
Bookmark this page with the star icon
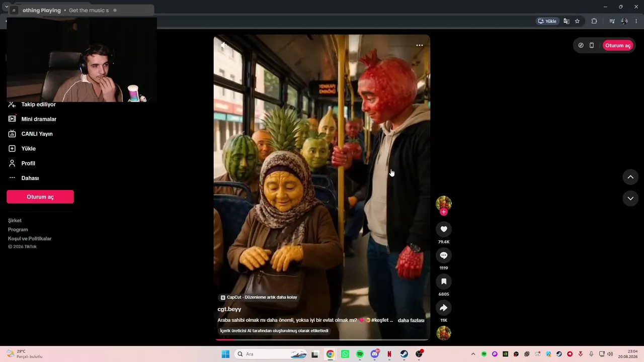pos(578,21)
